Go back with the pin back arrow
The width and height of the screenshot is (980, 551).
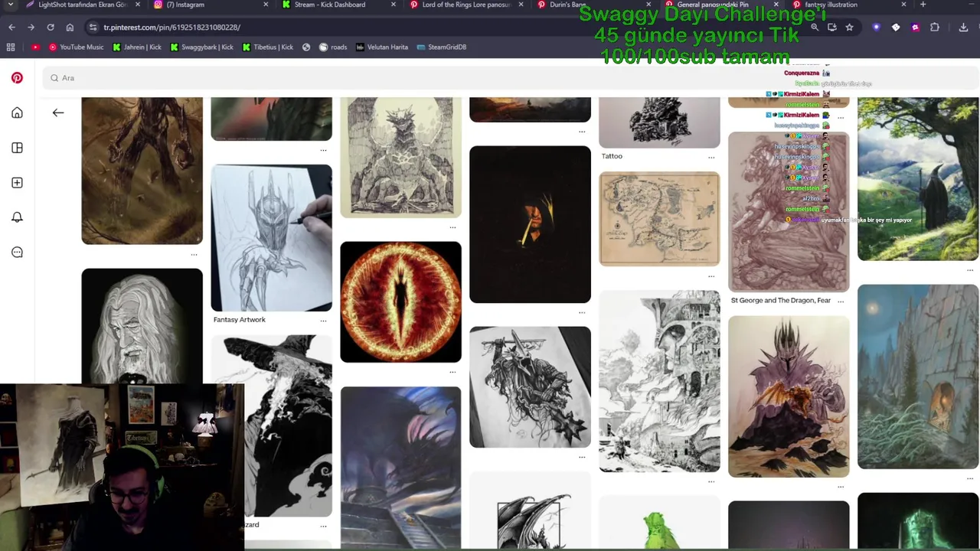click(x=58, y=112)
